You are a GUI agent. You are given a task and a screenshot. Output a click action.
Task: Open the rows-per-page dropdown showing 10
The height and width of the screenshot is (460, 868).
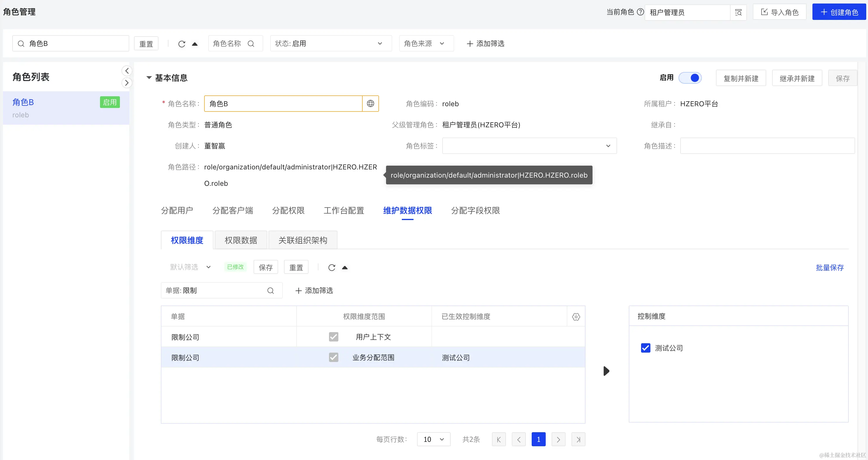(x=434, y=440)
